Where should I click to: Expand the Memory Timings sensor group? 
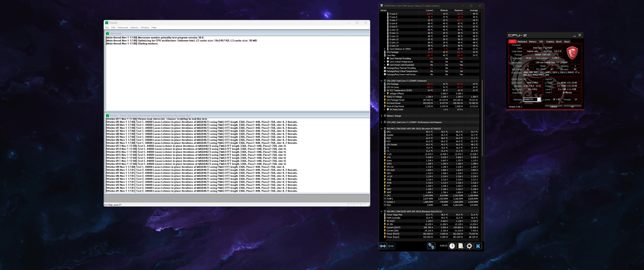coord(382,116)
